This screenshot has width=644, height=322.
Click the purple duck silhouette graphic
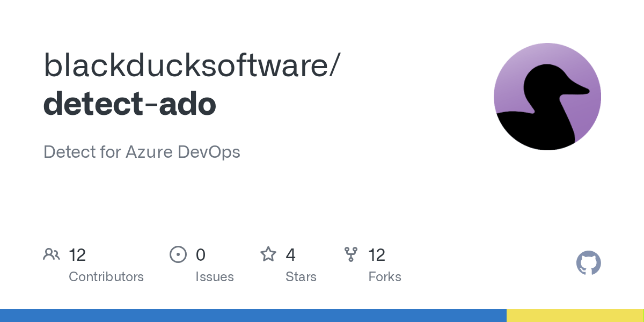pyautogui.click(x=547, y=97)
